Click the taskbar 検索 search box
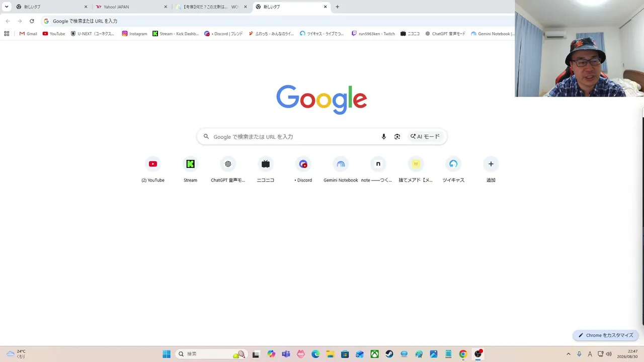The image size is (644, 362). click(x=211, y=354)
